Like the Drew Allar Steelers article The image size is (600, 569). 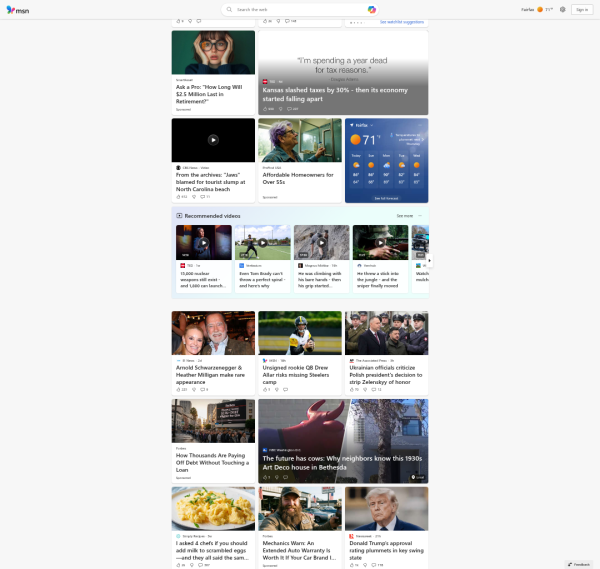(x=266, y=390)
